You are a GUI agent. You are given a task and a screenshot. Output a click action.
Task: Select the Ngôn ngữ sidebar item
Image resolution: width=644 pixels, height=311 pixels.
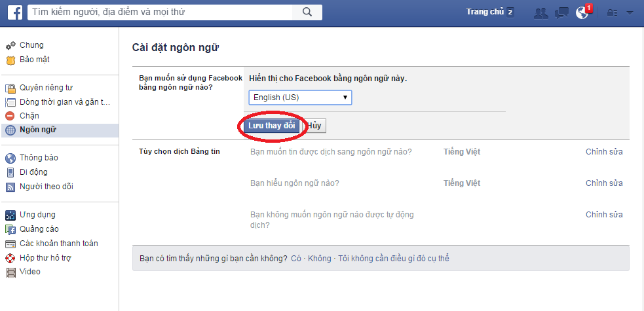click(x=60, y=130)
